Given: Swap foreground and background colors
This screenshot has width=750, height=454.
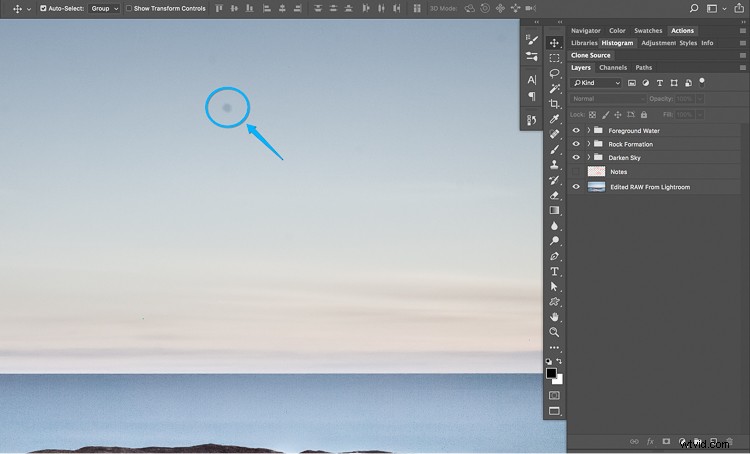Looking at the screenshot, I should coord(559,362).
